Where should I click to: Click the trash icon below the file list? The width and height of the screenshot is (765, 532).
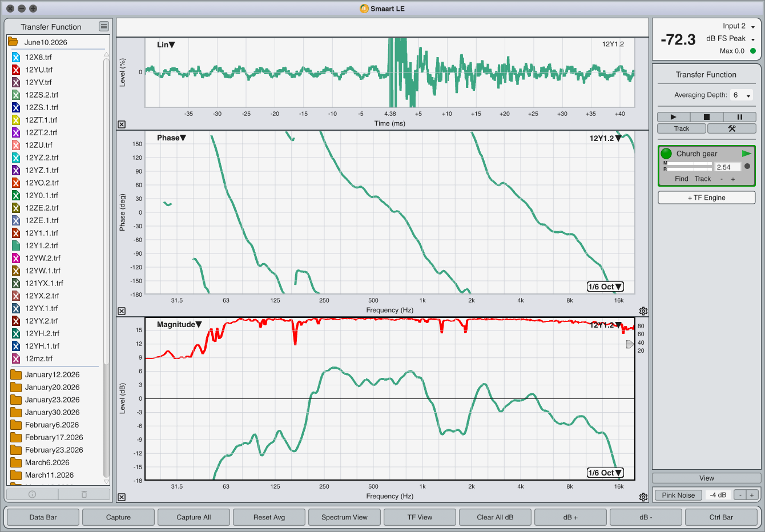pyautogui.click(x=84, y=494)
